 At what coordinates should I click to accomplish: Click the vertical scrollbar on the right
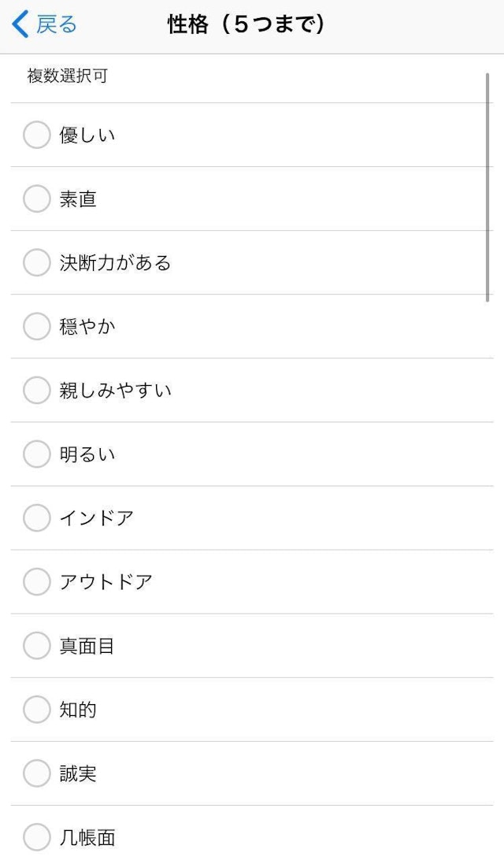click(x=488, y=187)
